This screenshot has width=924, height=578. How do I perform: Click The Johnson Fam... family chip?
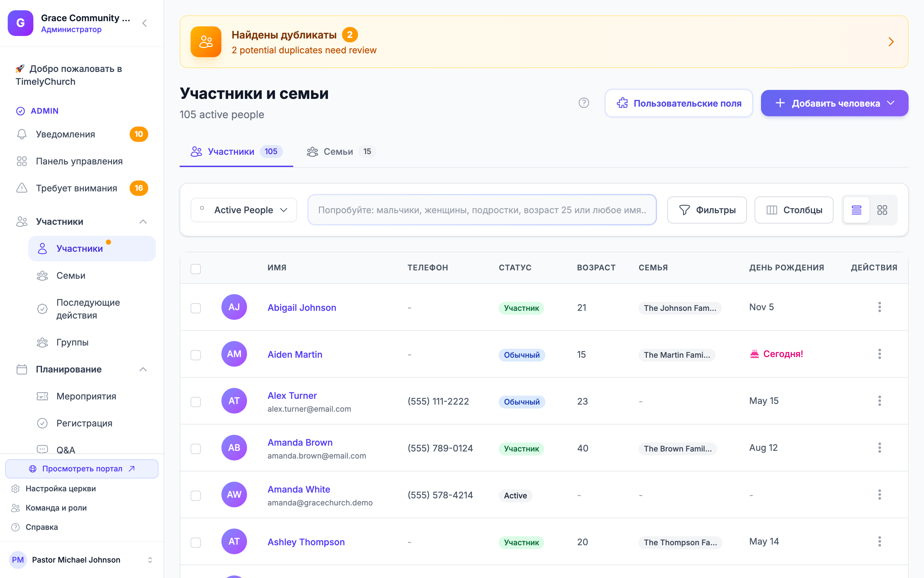click(680, 308)
